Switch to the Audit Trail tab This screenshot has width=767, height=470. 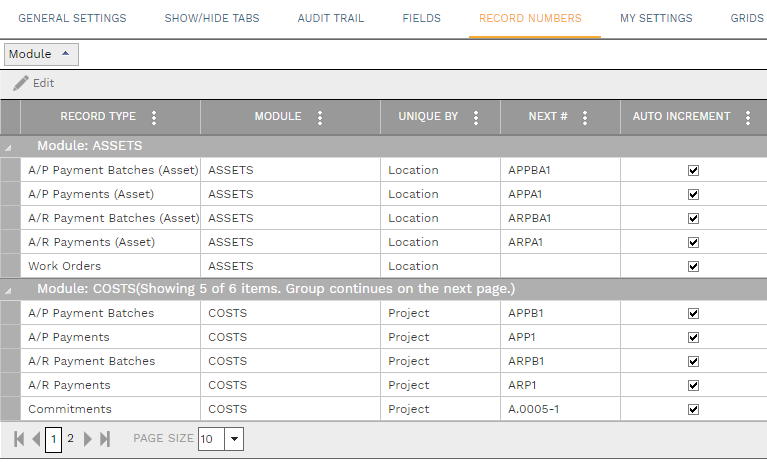click(x=330, y=18)
